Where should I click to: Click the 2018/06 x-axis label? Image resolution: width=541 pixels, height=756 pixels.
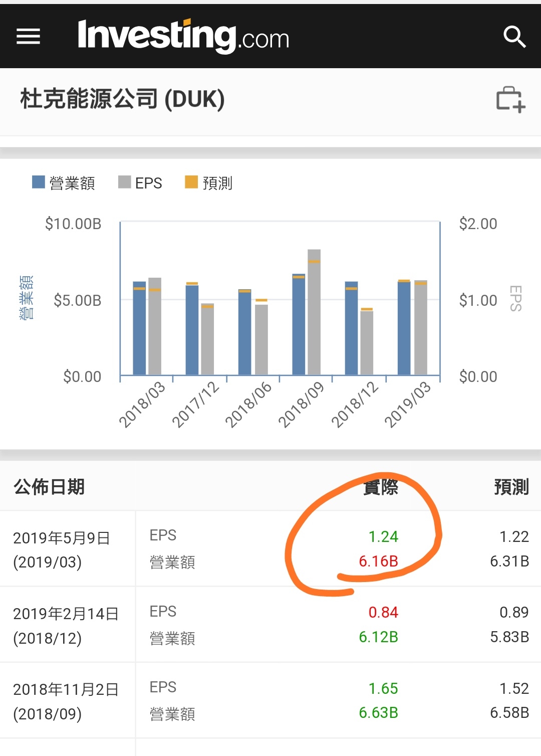click(x=248, y=404)
